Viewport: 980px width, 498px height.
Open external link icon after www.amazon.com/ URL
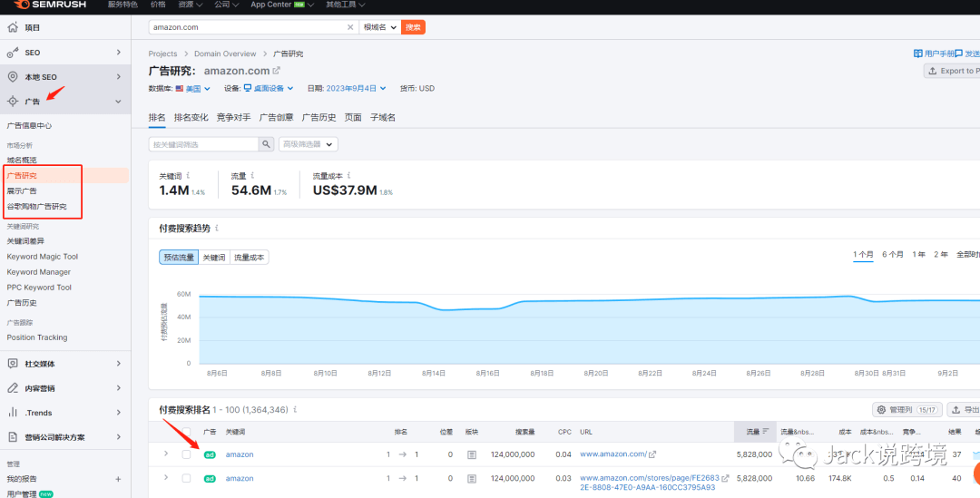(652, 454)
